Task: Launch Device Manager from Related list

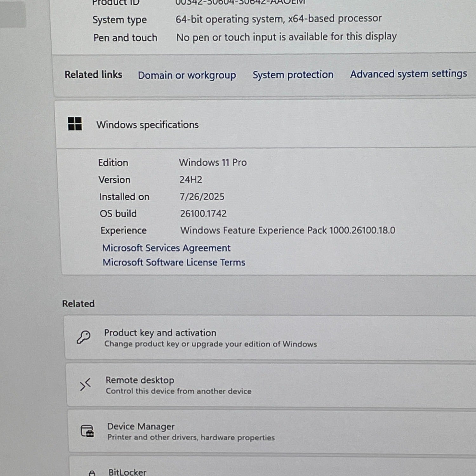Action: [141, 426]
